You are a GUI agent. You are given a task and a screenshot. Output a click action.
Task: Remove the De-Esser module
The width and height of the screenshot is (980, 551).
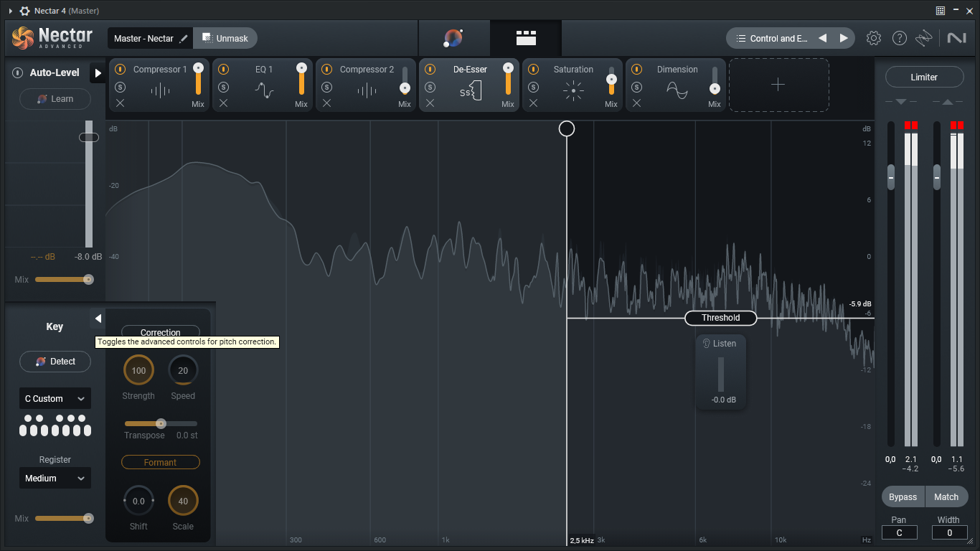click(x=430, y=103)
